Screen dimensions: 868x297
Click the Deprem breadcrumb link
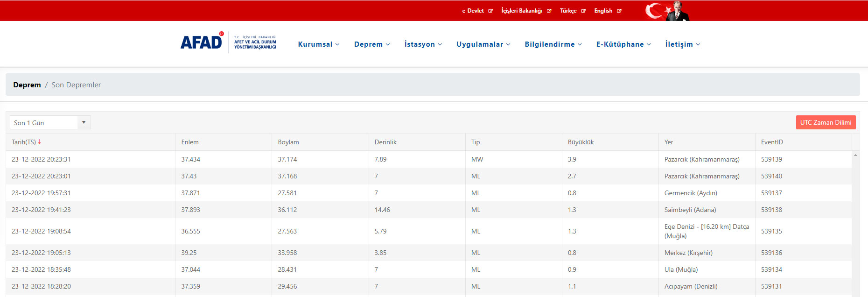27,85
